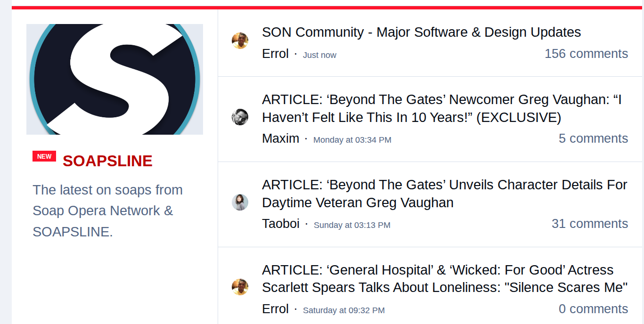Click the Maxim username link

coord(280,138)
